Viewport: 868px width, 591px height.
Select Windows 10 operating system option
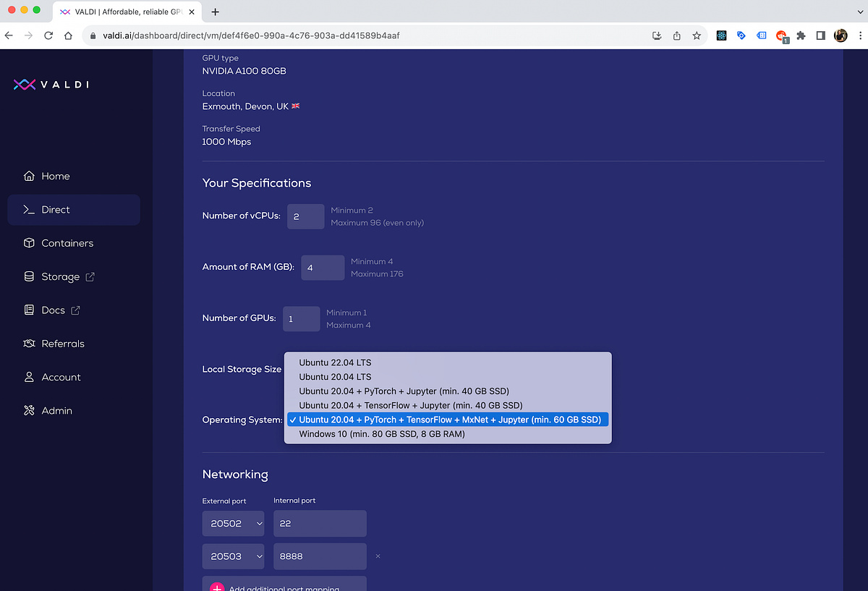tap(448, 434)
